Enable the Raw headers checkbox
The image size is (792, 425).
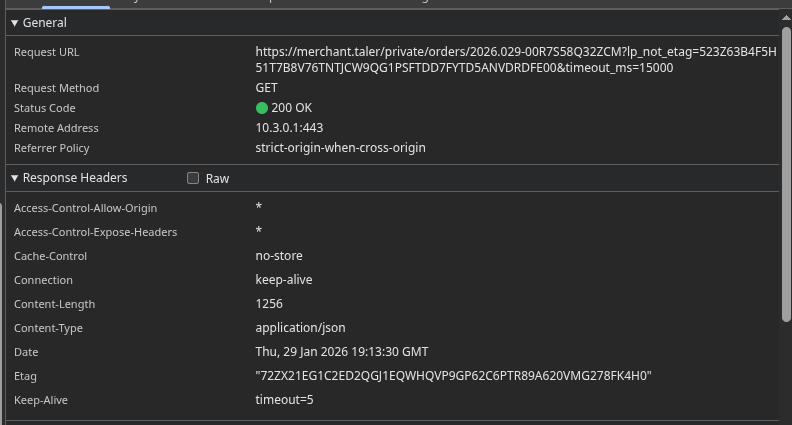[x=193, y=178]
